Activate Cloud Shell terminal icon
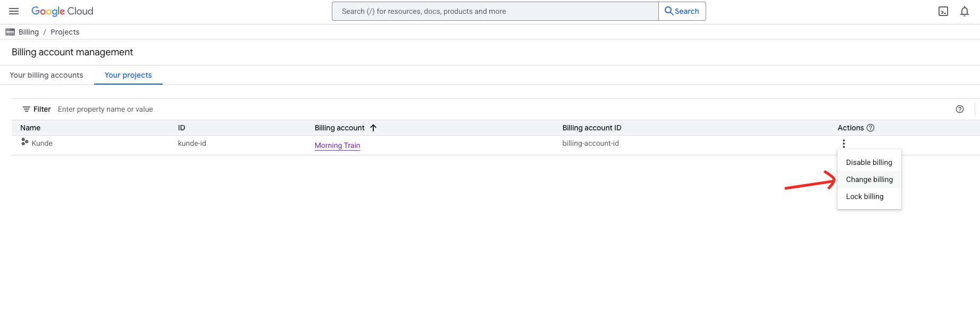Viewport: 980px width, 315px height. pyautogui.click(x=943, y=11)
